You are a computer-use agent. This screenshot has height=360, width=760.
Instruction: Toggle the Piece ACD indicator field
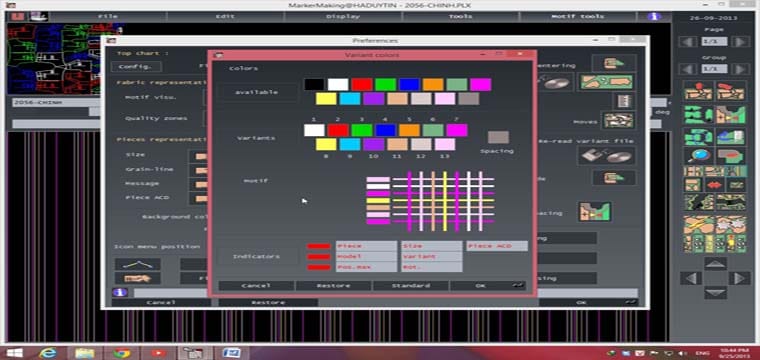point(497,246)
